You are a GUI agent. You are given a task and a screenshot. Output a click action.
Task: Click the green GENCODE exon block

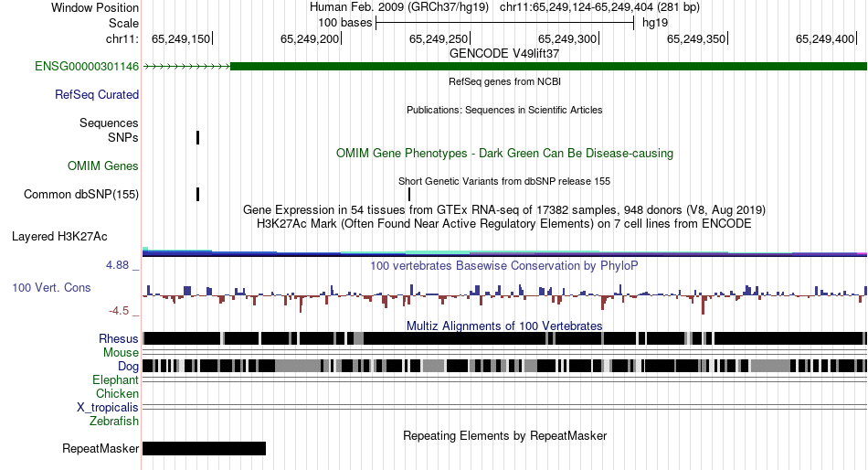[548, 67]
